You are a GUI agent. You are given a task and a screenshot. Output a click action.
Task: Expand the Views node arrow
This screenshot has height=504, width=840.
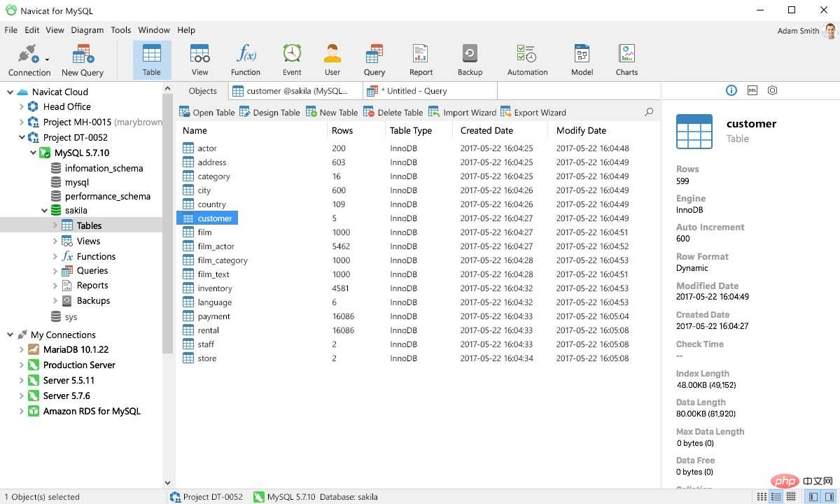[55, 241]
